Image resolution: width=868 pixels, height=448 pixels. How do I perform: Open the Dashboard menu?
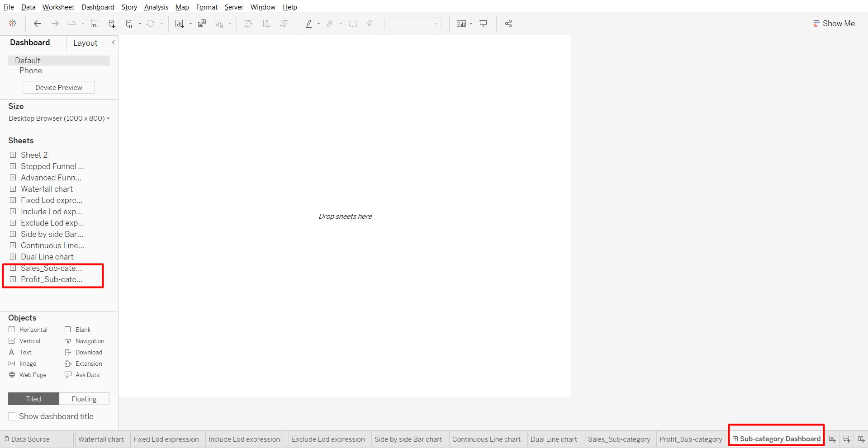pos(98,7)
